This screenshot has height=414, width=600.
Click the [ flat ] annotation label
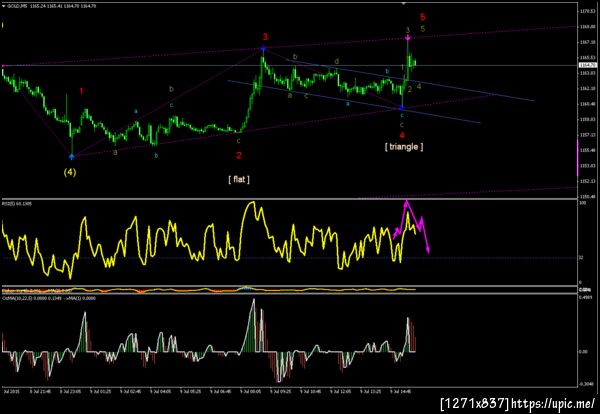239,179
